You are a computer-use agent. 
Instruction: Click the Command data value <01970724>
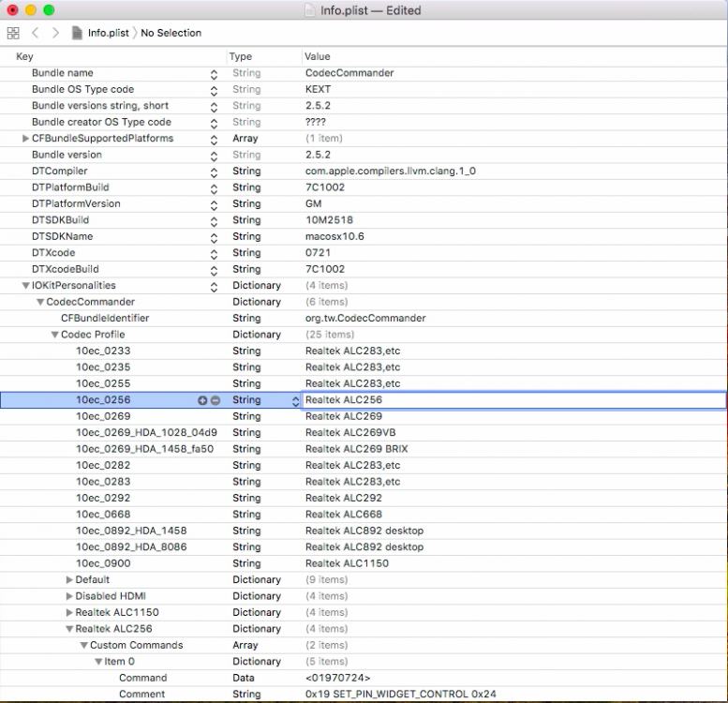[x=337, y=678]
